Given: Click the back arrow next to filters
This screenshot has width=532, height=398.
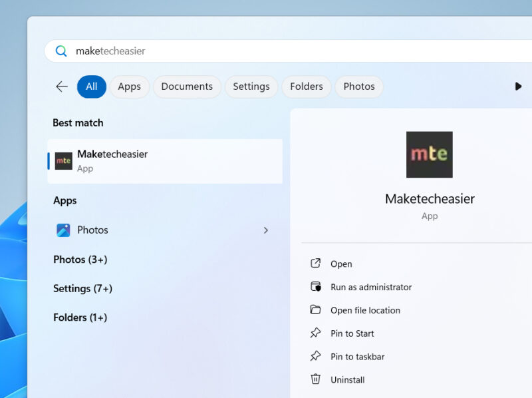Looking at the screenshot, I should tap(61, 87).
